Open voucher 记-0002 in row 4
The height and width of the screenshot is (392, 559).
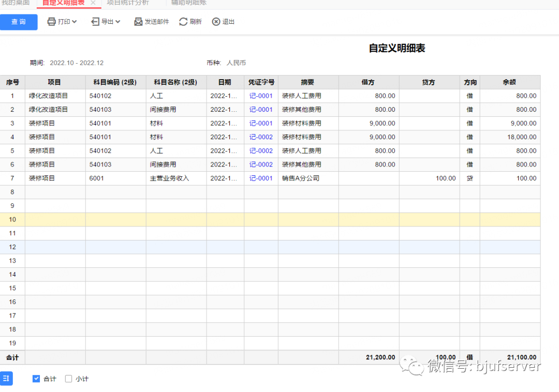coord(261,137)
